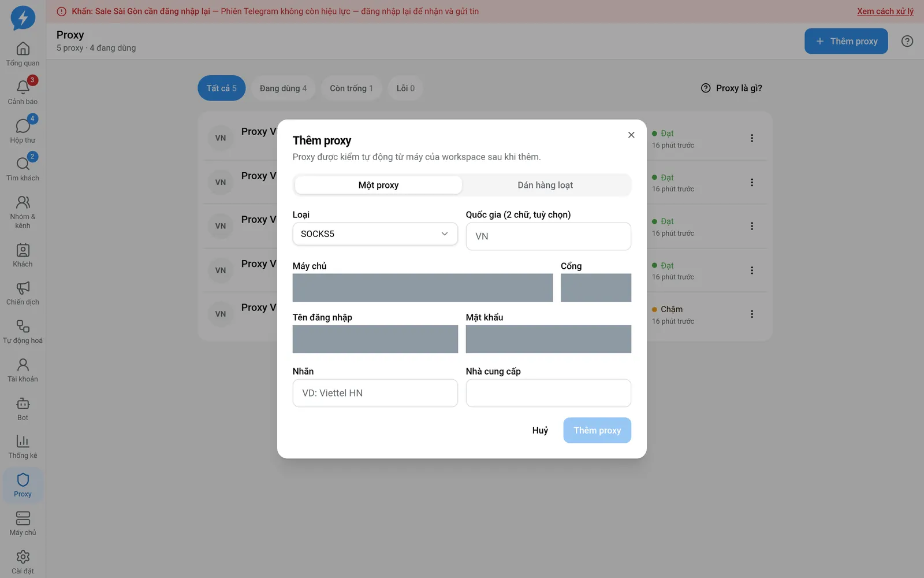Submit with the dialog's Thêm proxy button
924x578 pixels.
click(x=597, y=431)
